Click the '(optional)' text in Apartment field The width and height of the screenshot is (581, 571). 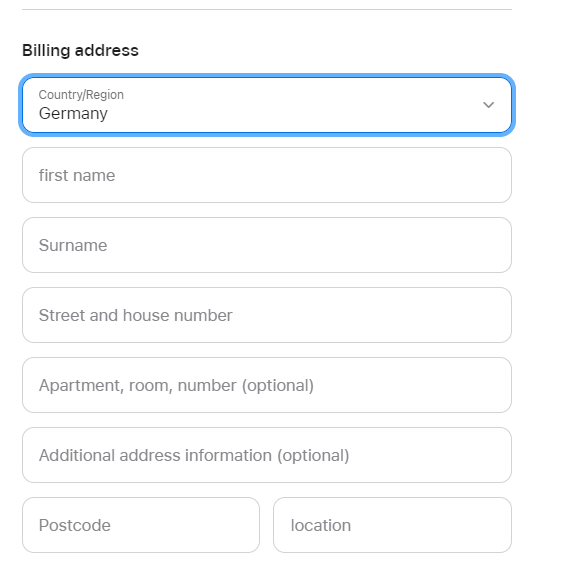pos(278,386)
